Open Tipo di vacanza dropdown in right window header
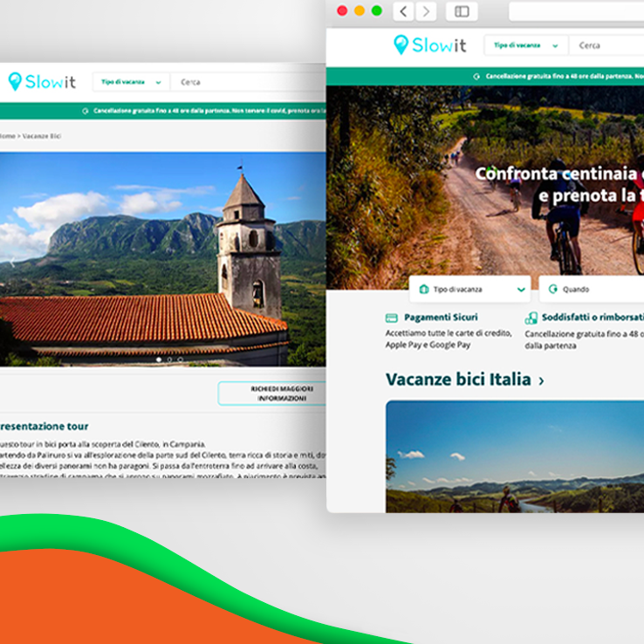This screenshot has height=644, width=644. coord(526,45)
